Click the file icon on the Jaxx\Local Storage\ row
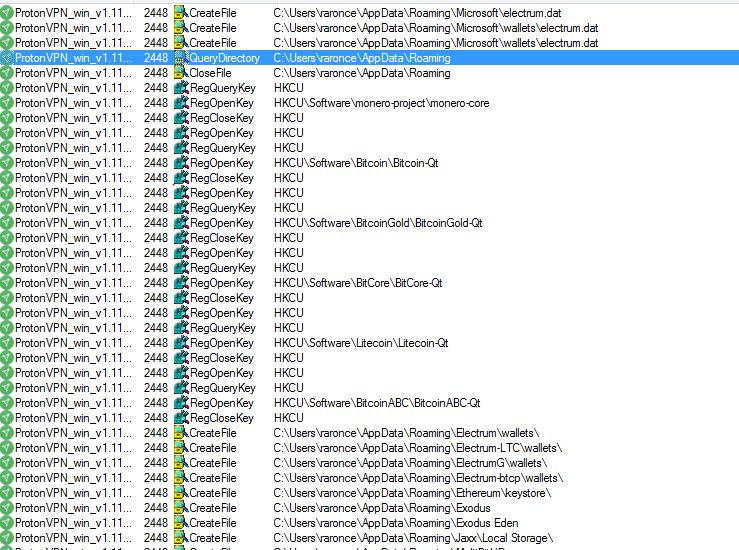This screenshot has width=739, height=550. point(181,538)
